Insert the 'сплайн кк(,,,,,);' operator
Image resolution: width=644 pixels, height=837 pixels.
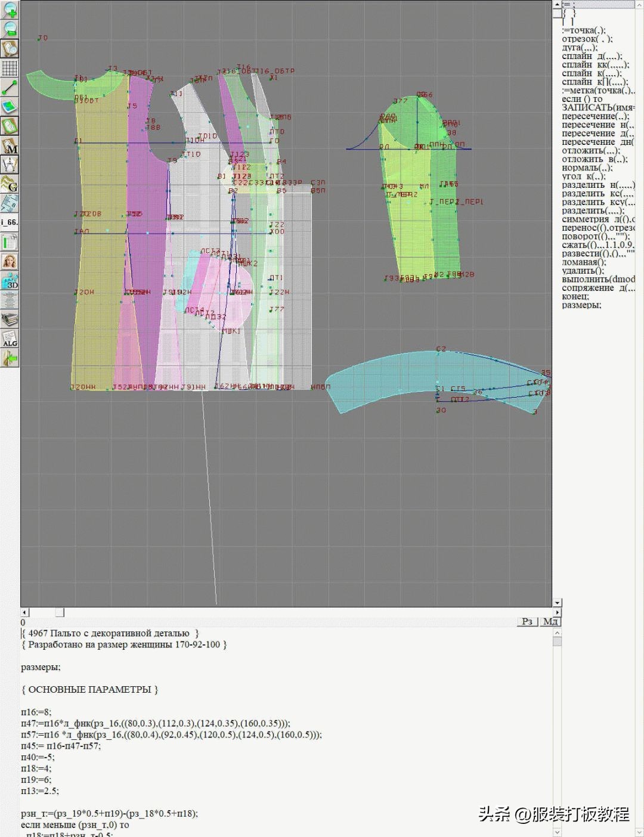coord(595,65)
